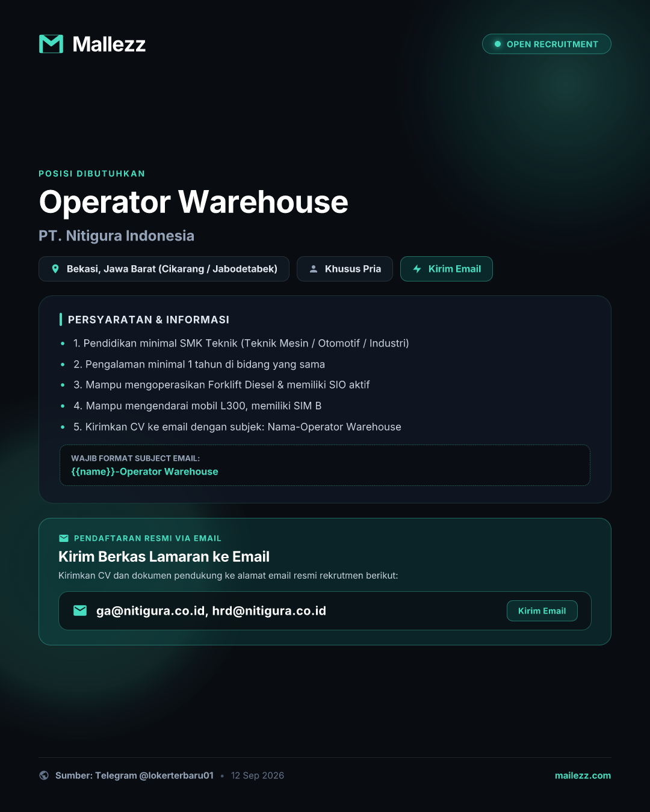Click the {{name}}-Operator Warehouse subject format text

click(x=144, y=472)
